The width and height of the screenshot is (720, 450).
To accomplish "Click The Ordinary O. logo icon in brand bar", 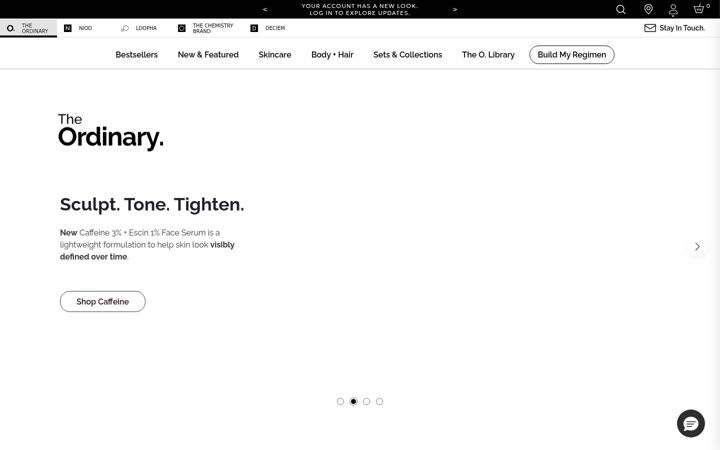I will coord(11,28).
